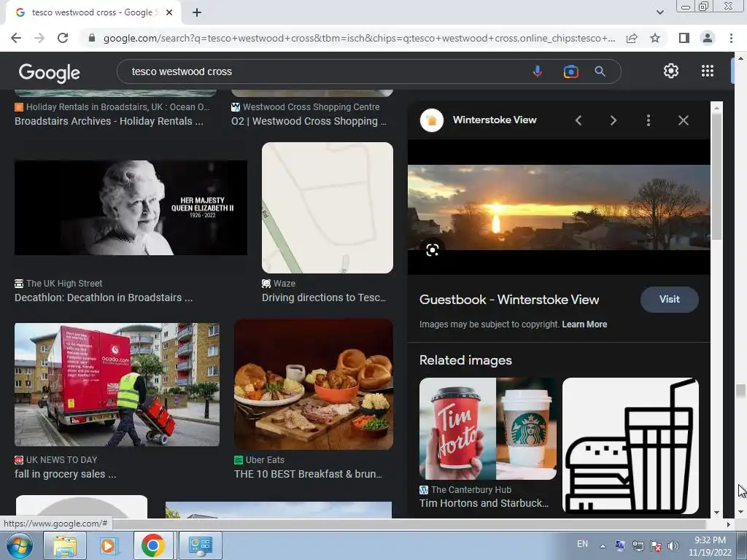Open Broadstairs Archives - Holiday Rentals link

coord(109,121)
